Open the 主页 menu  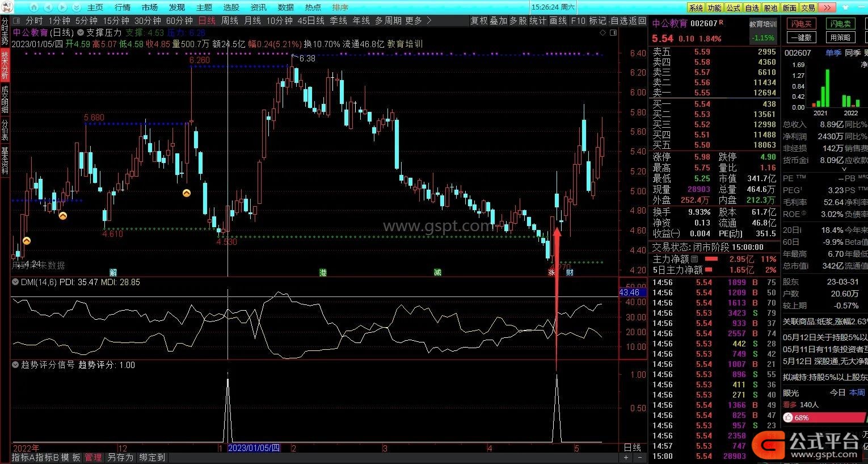(x=95, y=7)
